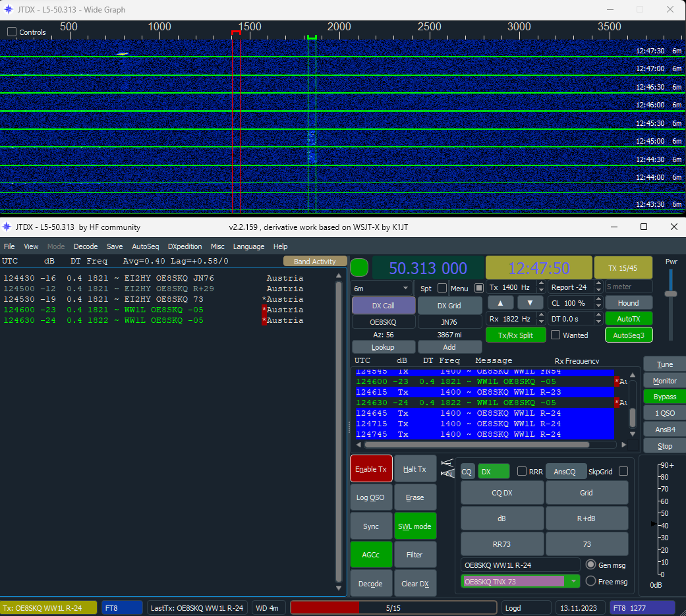Click the signal level meter scale

click(x=663, y=520)
